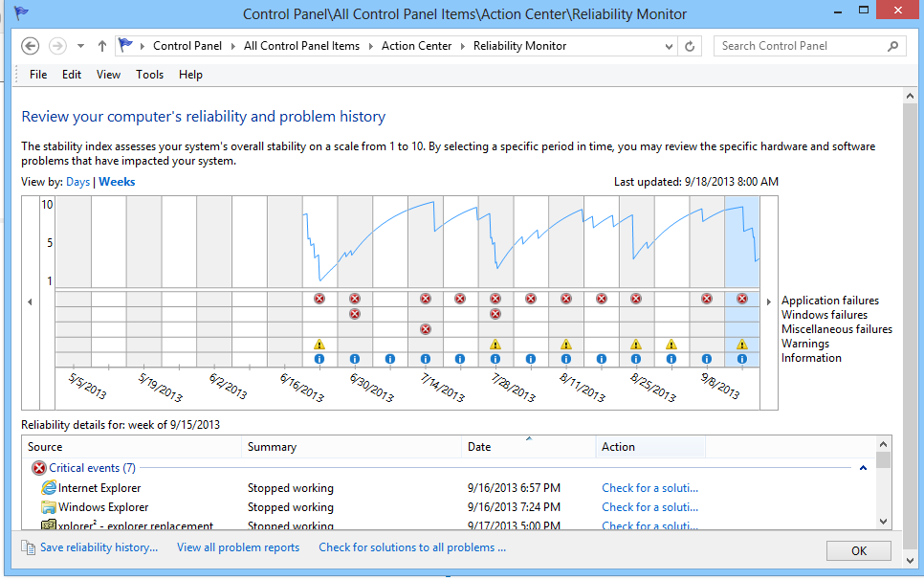This screenshot has height=580, width=924.
Task: Click the warning triangle icon on 6/16/2013
Action: tap(319, 345)
